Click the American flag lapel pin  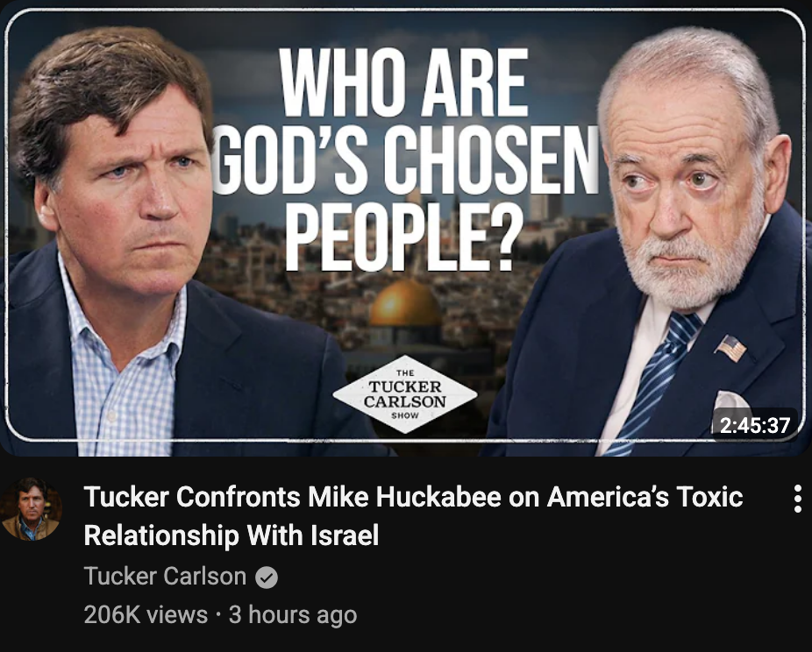tap(730, 348)
